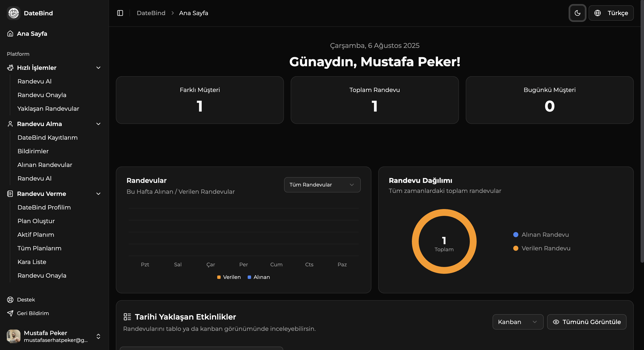Screen dimensions: 644x350
Task: Click the DateBind breadcrumb link
Action: [151, 13]
